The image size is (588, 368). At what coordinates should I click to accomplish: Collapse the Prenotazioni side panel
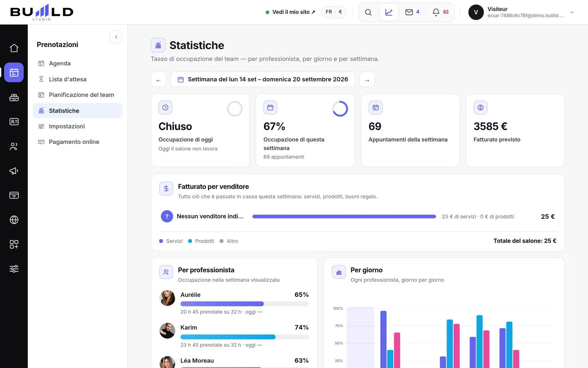pyautogui.click(x=116, y=37)
